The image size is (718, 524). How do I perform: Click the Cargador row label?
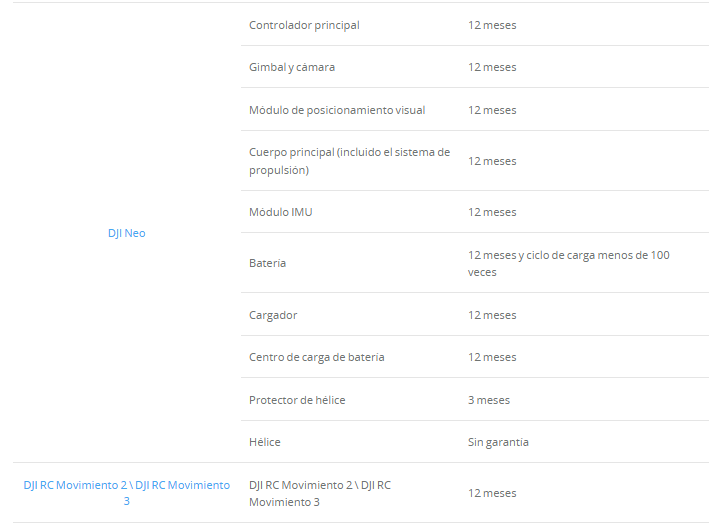coord(273,315)
